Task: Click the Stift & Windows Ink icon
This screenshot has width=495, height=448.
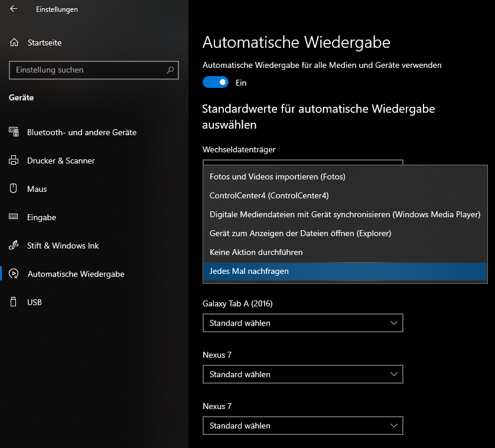Action: [x=14, y=246]
